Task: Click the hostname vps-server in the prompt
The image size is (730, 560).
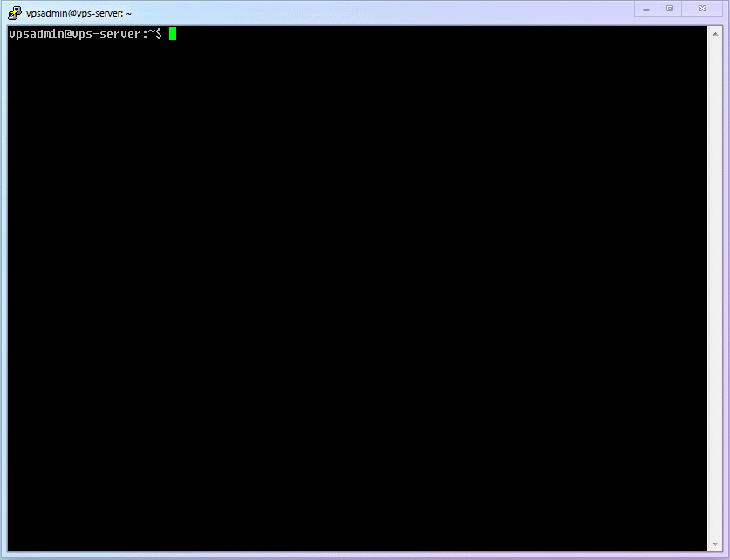Action: pos(105,34)
